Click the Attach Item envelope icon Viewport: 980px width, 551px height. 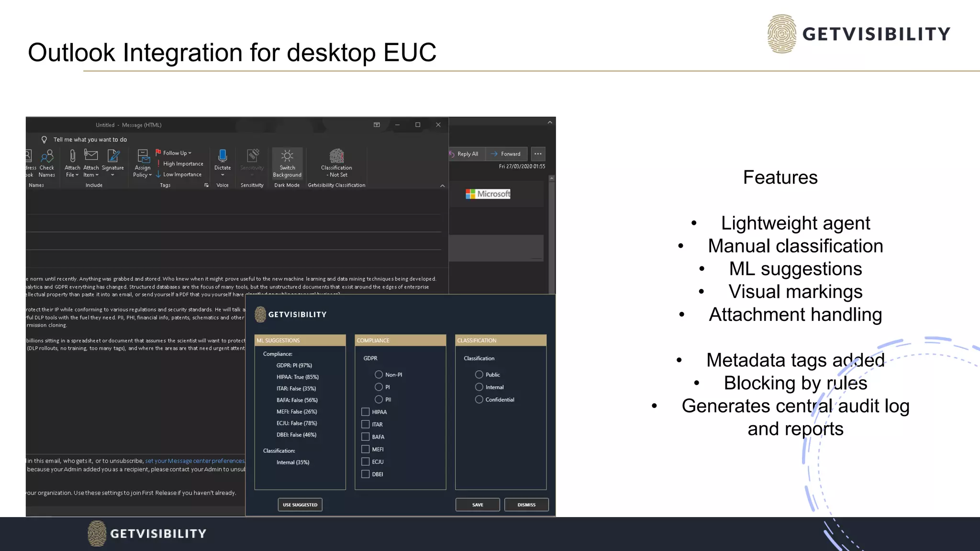91,155
